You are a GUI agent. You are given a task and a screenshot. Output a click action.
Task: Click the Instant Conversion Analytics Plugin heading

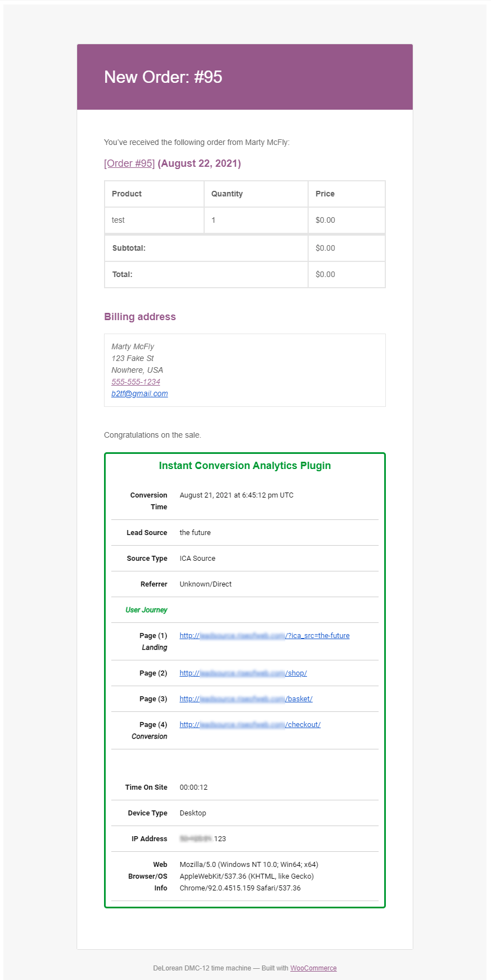245,466
